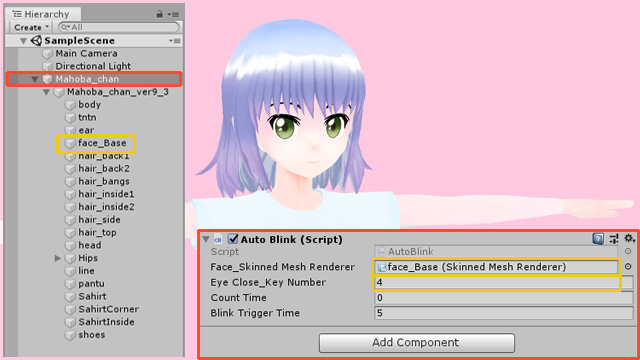Click the cube icon of Mahoba_chan

click(48, 79)
